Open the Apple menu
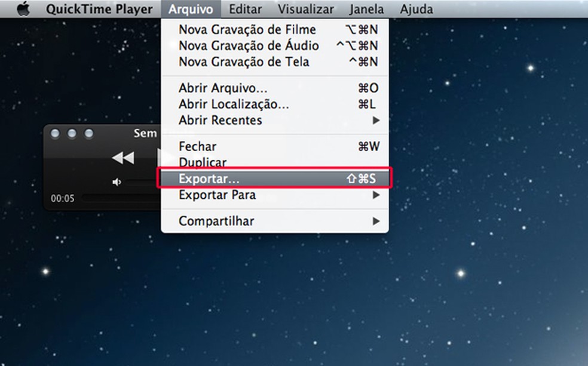The image size is (588, 366). [23, 8]
